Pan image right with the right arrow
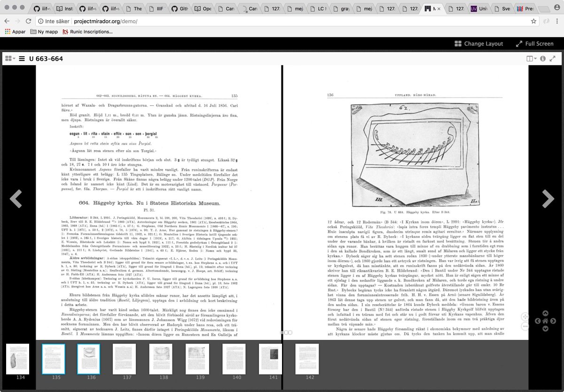Viewport: 564px width, 392px height. point(553,321)
